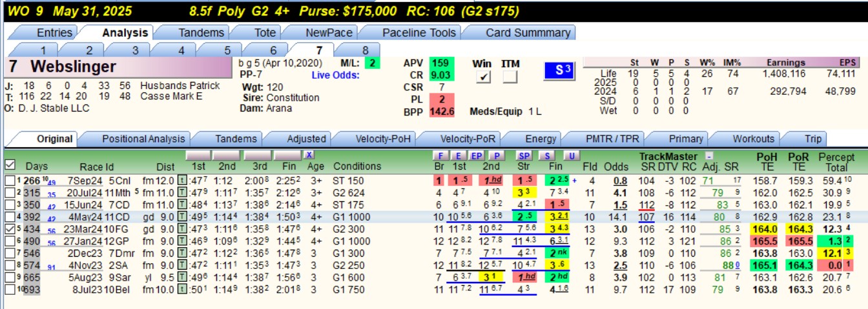Click the P running-style filter button

[x=496, y=155]
